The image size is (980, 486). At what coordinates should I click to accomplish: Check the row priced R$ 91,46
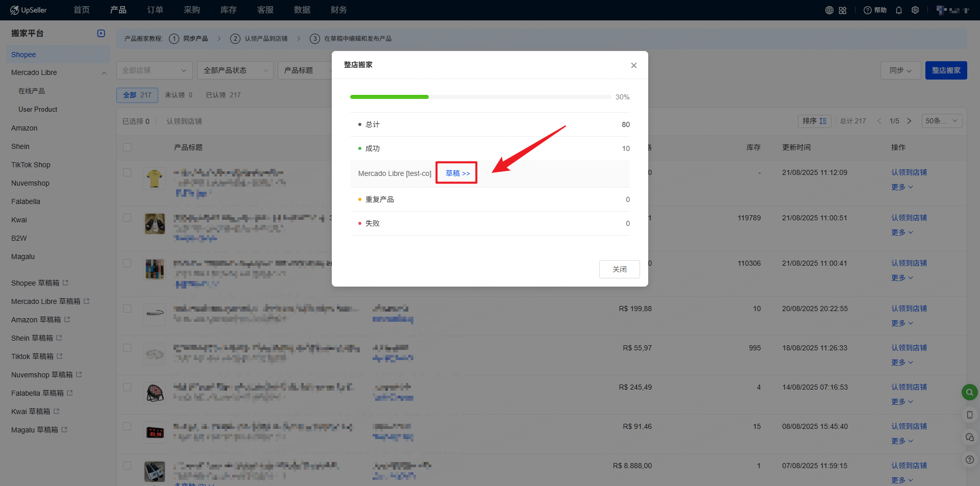pos(127,426)
